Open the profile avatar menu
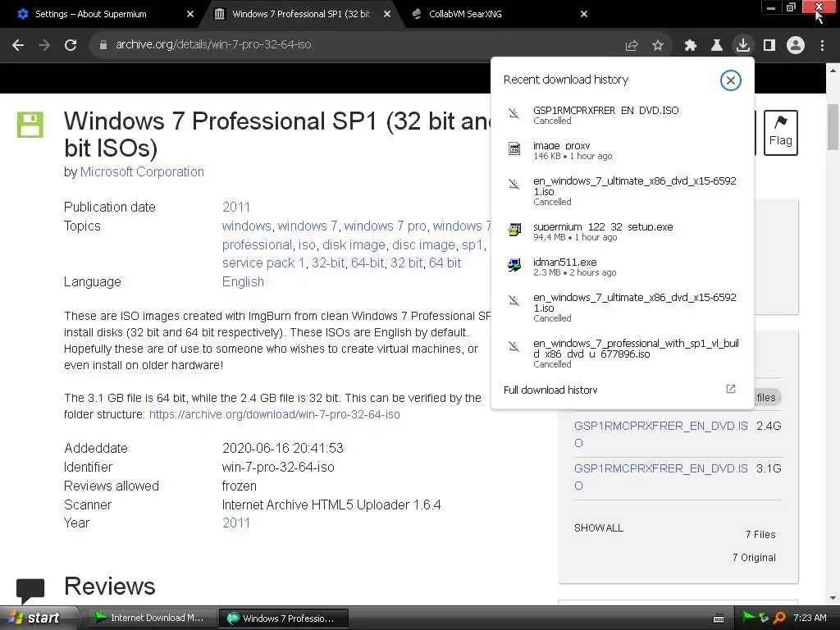 point(796,46)
